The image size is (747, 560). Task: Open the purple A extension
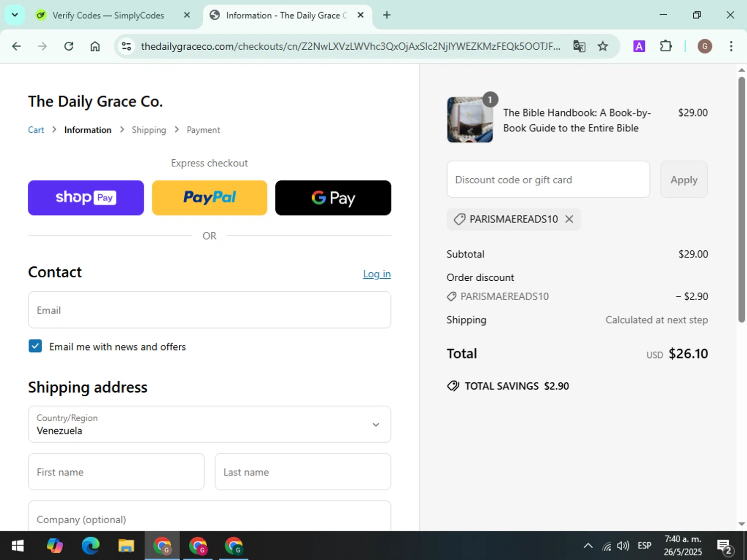coord(639,46)
